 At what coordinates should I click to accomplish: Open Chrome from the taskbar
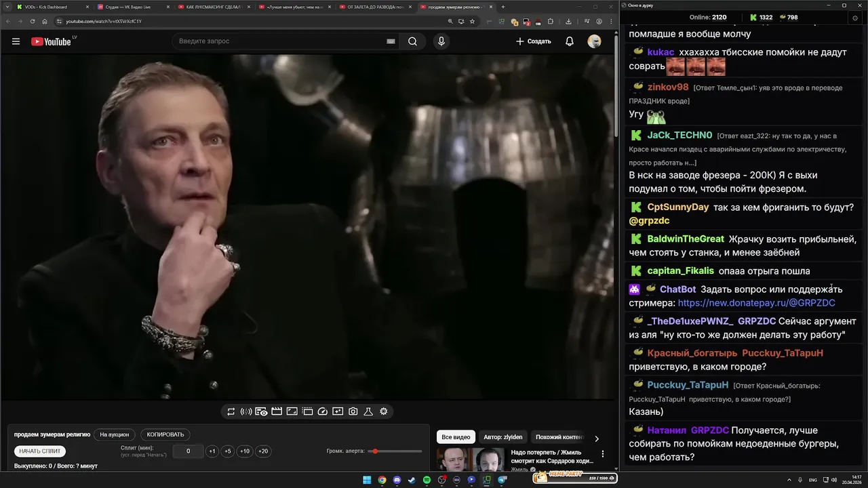382,480
